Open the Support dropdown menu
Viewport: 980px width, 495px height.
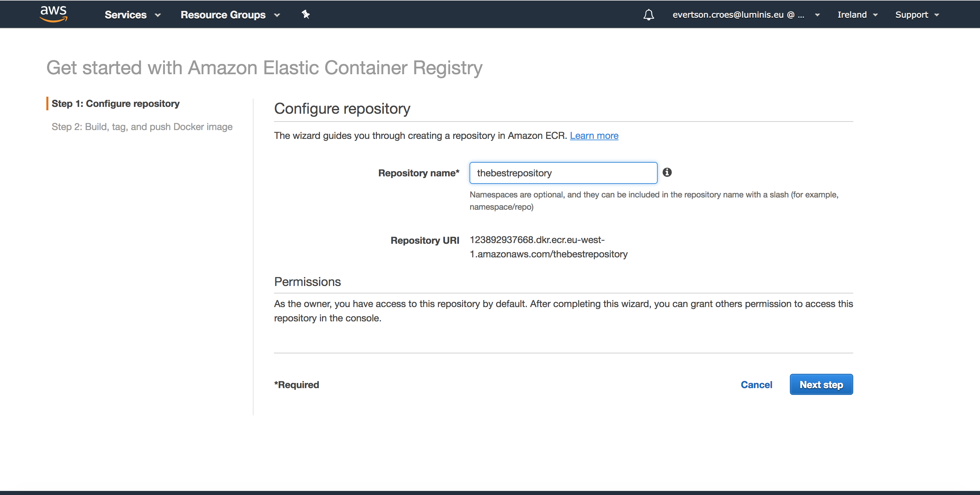[917, 15]
